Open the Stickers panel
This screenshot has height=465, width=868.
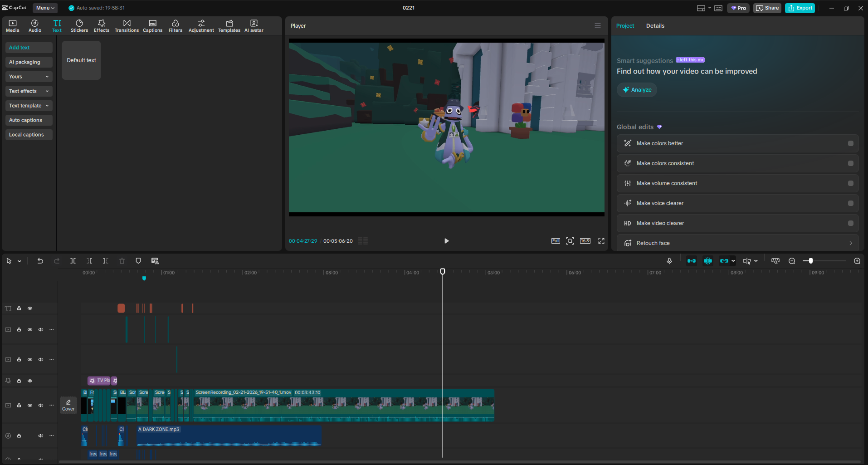(79, 26)
